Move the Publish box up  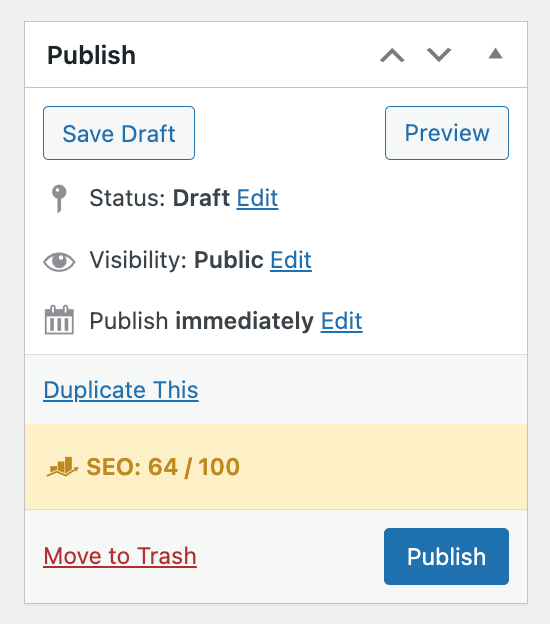[x=392, y=55]
